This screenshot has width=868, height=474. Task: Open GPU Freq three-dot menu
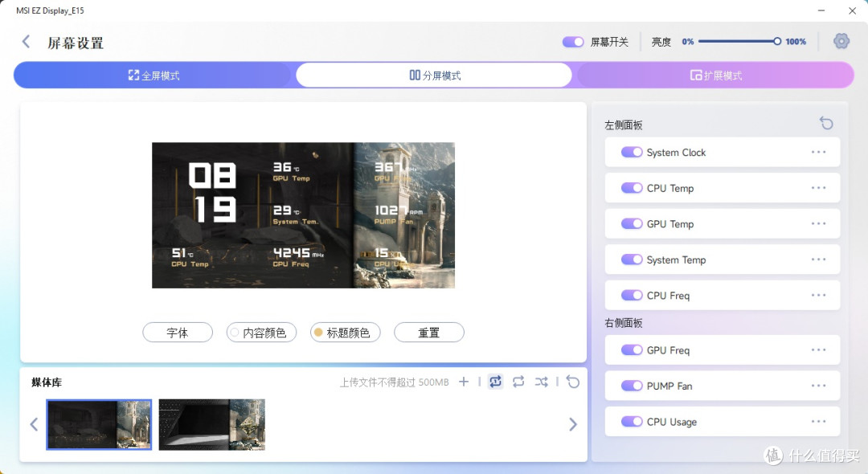click(x=819, y=349)
